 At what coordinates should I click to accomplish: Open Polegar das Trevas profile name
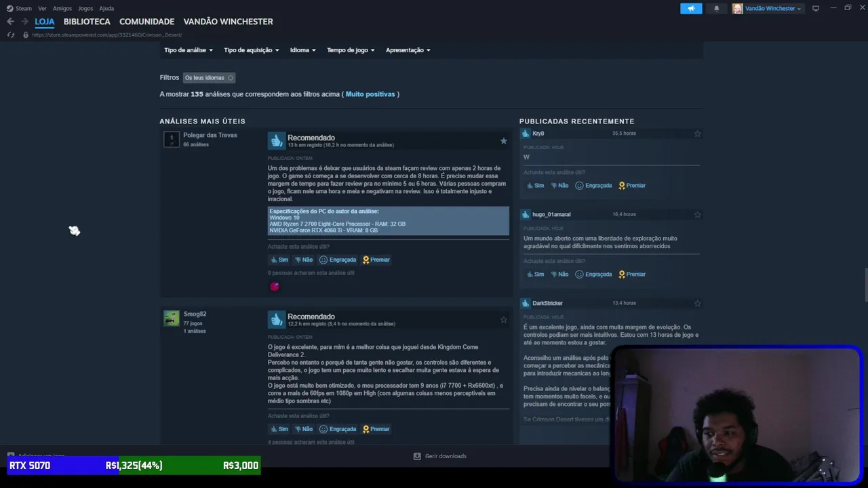click(x=210, y=136)
